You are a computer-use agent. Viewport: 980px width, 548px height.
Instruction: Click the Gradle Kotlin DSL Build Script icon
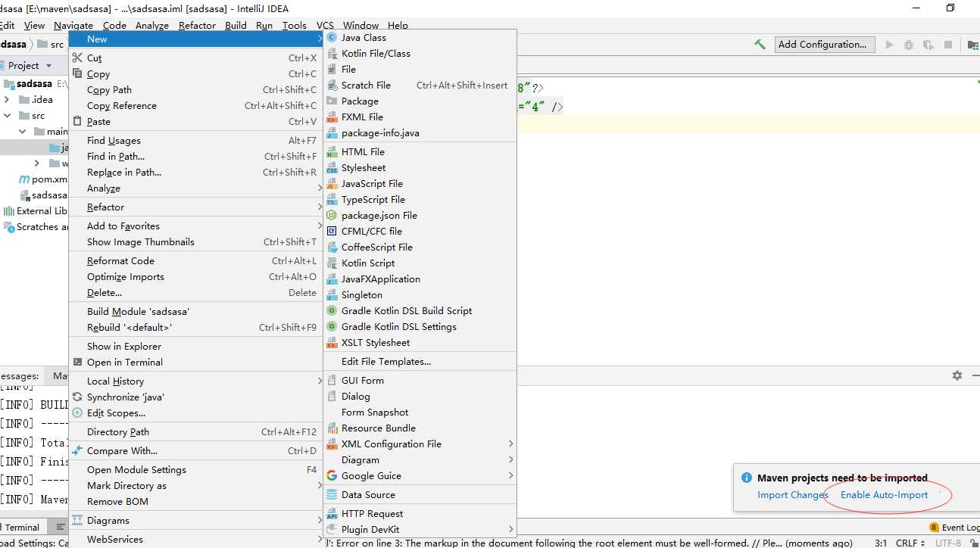point(332,310)
